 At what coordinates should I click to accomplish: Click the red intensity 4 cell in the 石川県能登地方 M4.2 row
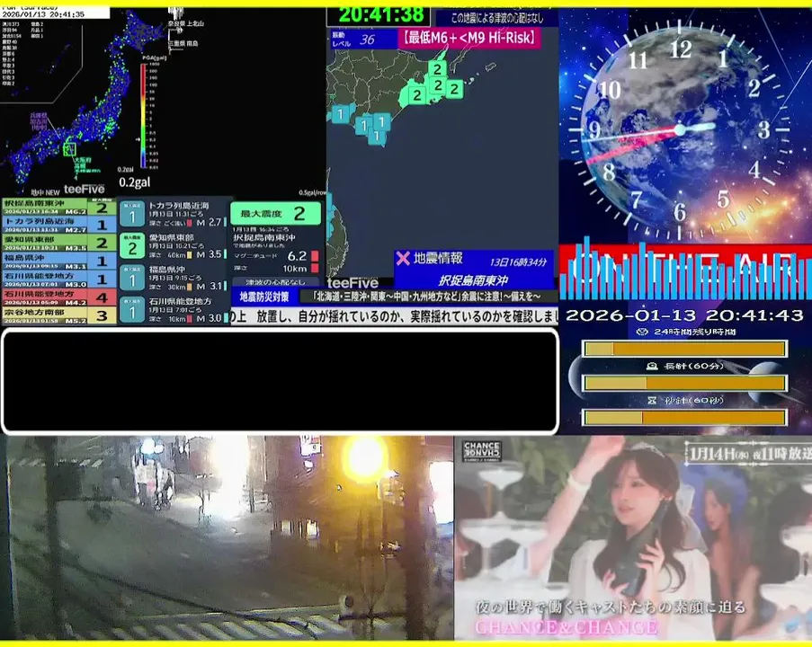102,297
